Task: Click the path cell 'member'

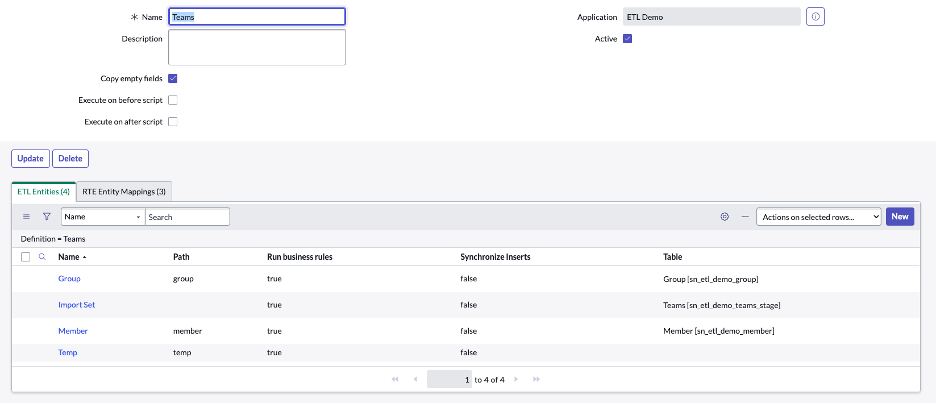Action: pos(187,331)
